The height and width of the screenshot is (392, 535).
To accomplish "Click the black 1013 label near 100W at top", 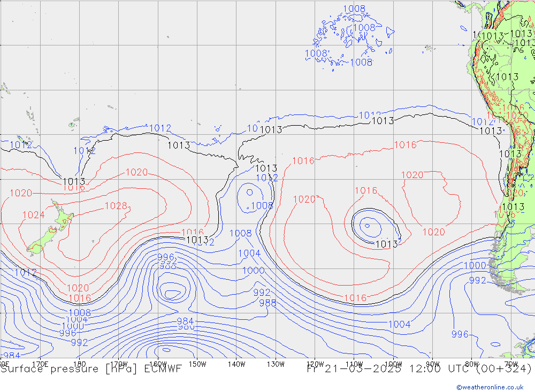I will [x=383, y=121].
